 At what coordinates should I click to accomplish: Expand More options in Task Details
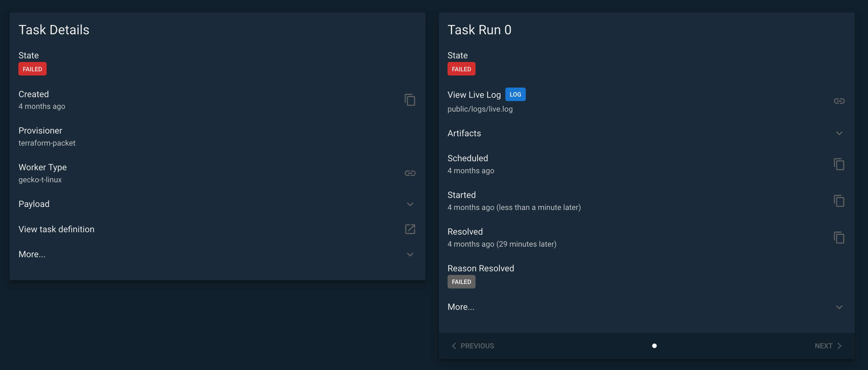(410, 254)
